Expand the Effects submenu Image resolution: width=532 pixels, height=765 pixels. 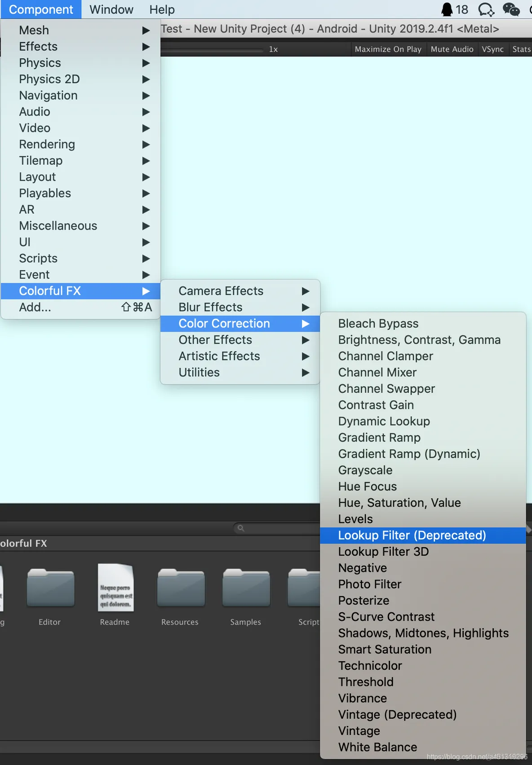[80, 46]
